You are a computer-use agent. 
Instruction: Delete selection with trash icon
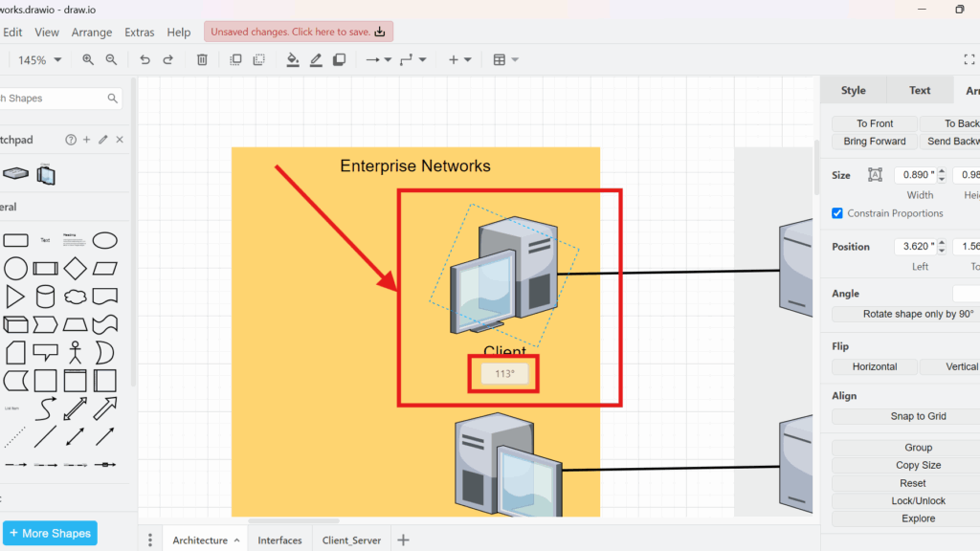pos(202,59)
